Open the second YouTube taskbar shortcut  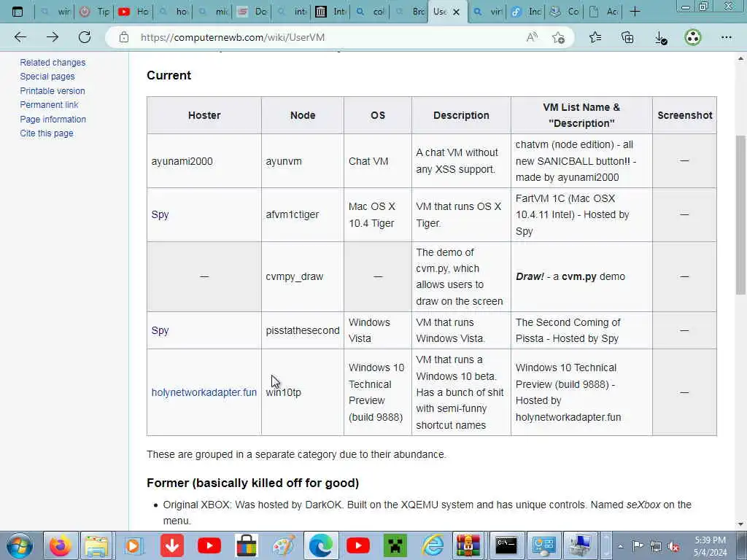tap(358, 545)
